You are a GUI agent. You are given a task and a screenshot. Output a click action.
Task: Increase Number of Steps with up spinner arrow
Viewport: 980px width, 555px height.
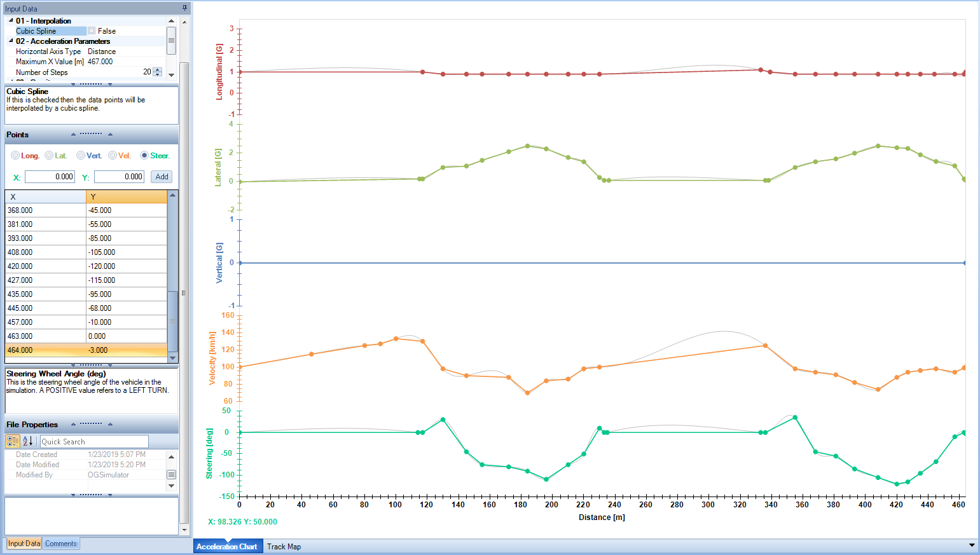pos(158,70)
